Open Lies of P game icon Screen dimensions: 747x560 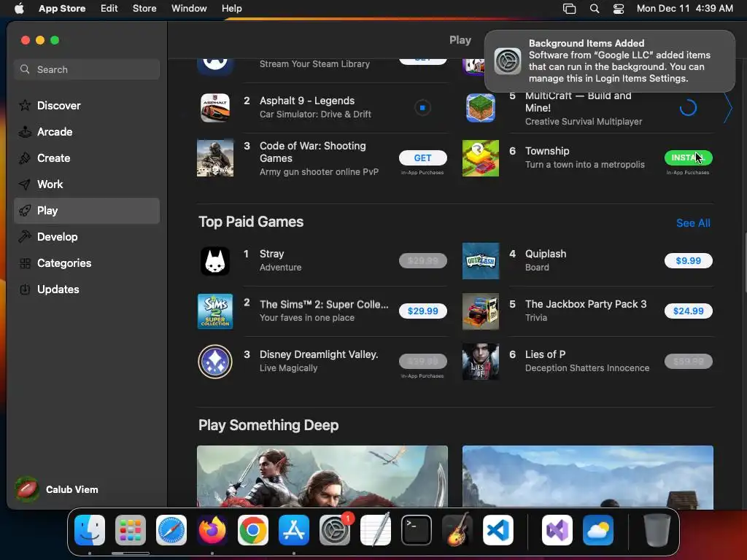coord(480,362)
